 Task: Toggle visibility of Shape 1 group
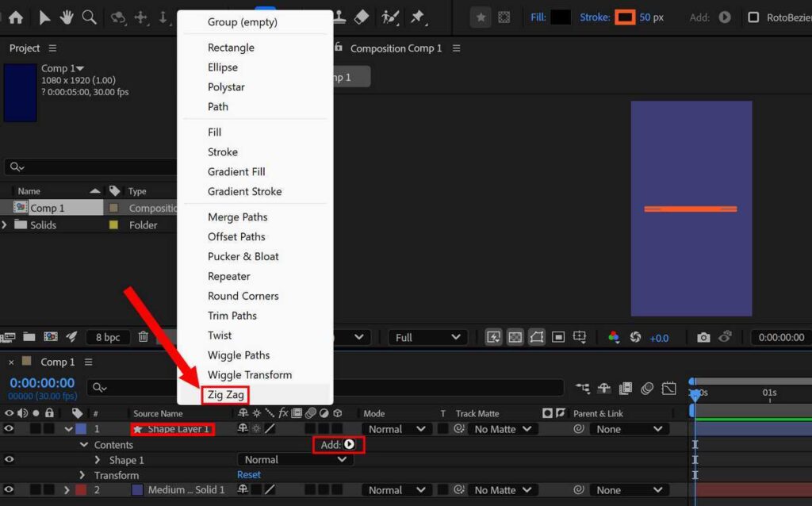pyautogui.click(x=9, y=459)
